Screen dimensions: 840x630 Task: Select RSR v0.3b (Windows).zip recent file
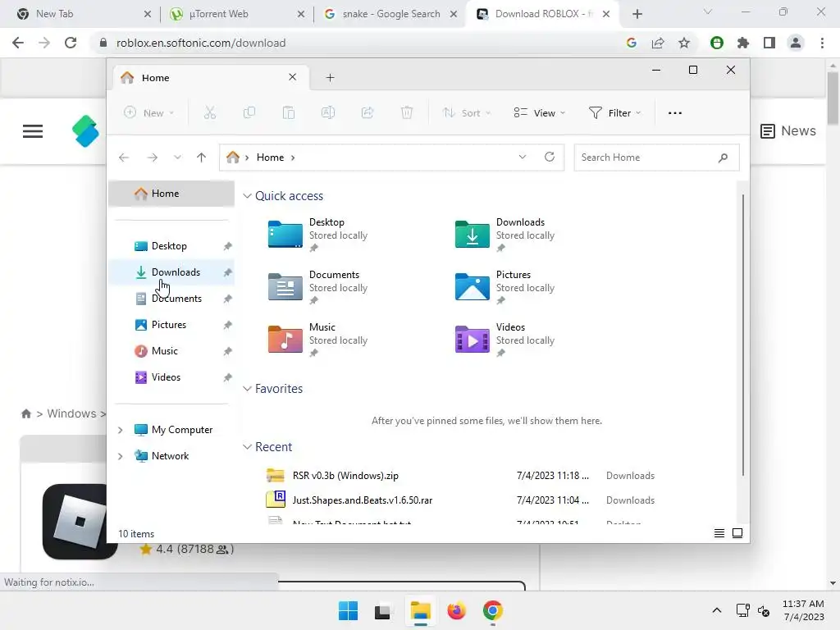click(345, 476)
